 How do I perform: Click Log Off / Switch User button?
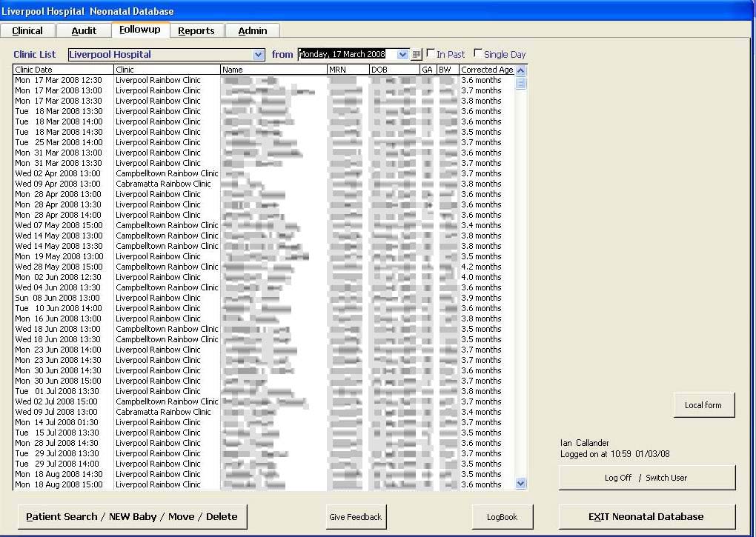pos(646,478)
